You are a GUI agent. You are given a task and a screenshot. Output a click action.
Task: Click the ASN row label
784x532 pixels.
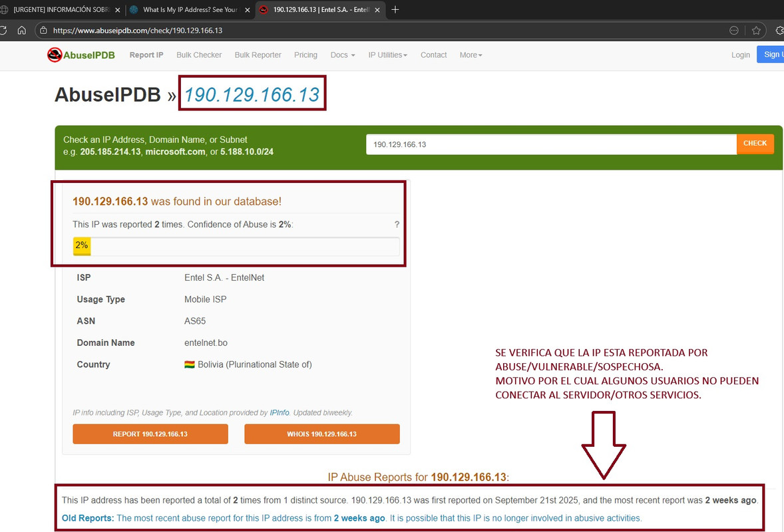point(85,321)
